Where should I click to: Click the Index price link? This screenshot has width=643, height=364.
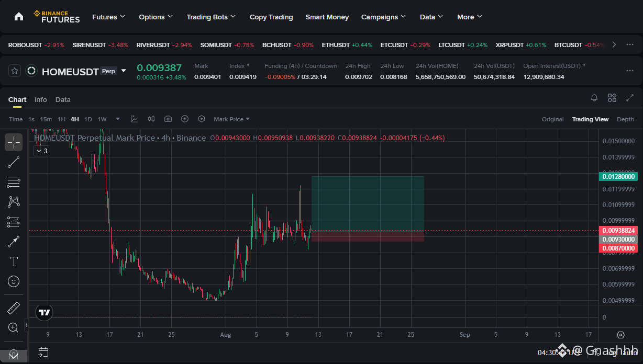[239, 66]
